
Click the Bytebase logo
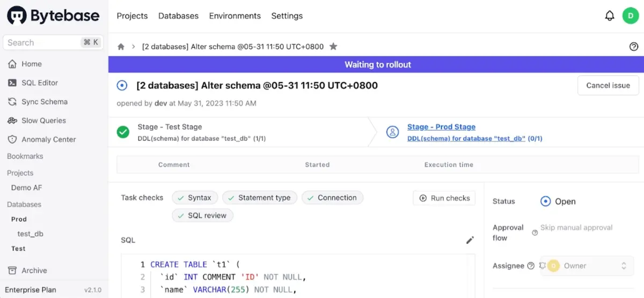point(53,16)
